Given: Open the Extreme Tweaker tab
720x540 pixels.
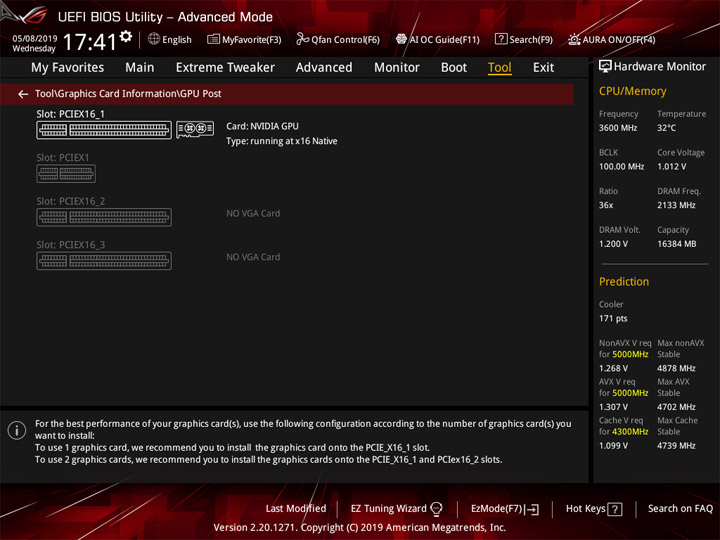Looking at the screenshot, I should tap(225, 68).
